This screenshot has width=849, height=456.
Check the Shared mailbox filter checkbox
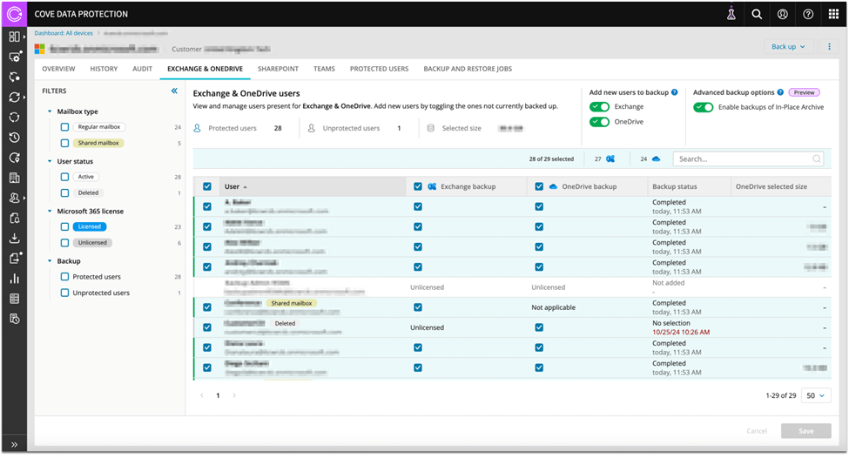(65, 143)
